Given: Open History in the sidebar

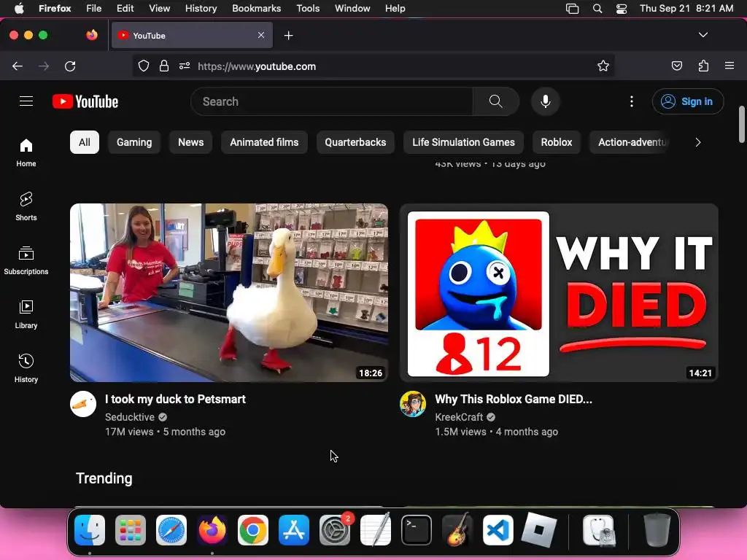Looking at the screenshot, I should click(x=26, y=368).
